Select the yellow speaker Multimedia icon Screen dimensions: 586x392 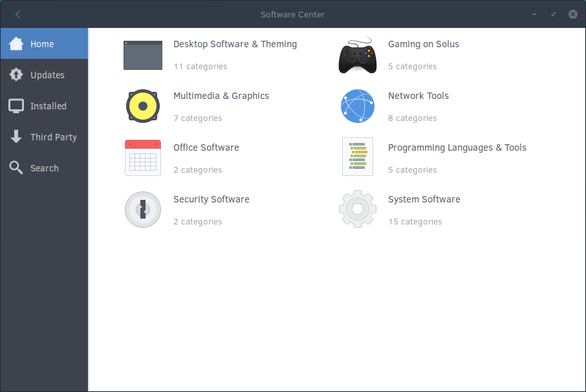(142, 106)
